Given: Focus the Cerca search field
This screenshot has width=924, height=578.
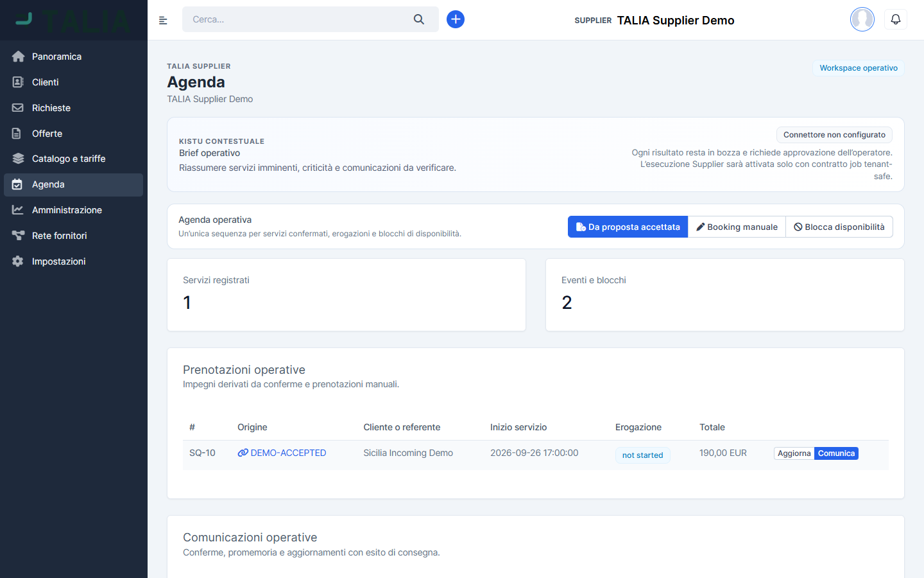Looking at the screenshot, I should click(298, 19).
